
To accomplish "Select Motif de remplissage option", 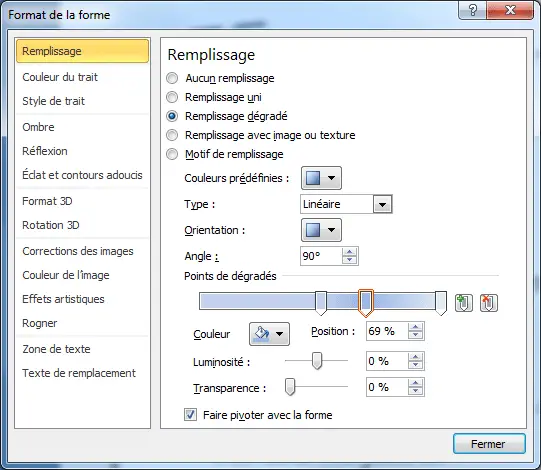I will (172, 154).
